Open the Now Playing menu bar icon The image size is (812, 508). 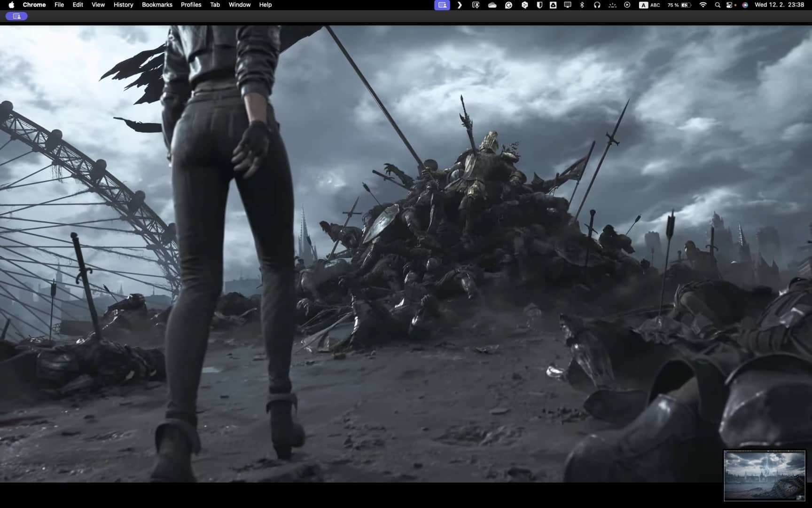pyautogui.click(x=627, y=5)
